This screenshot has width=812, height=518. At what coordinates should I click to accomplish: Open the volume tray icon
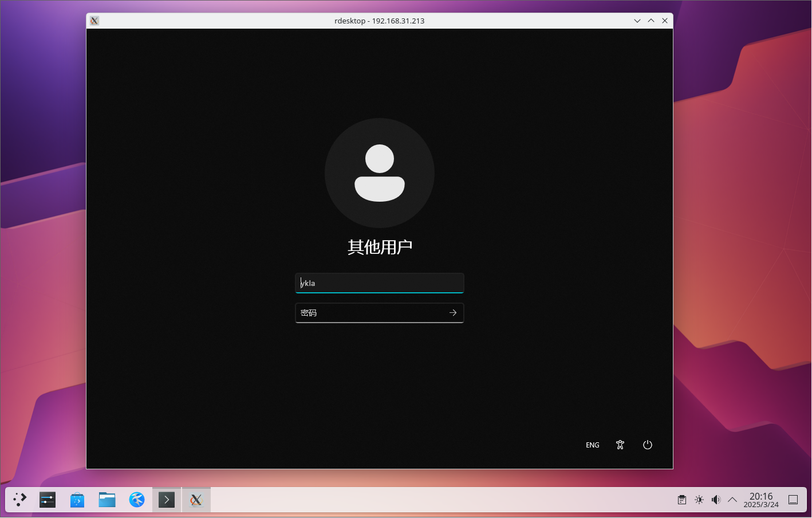tap(716, 500)
